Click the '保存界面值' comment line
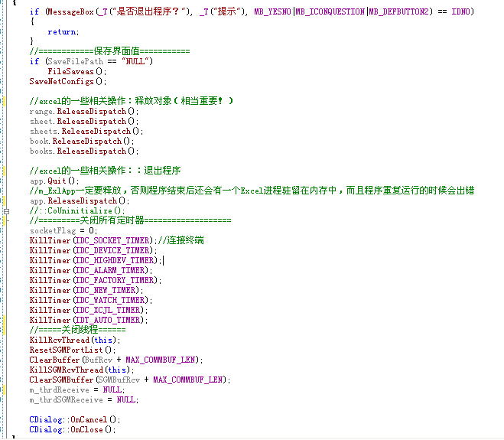 (109, 51)
